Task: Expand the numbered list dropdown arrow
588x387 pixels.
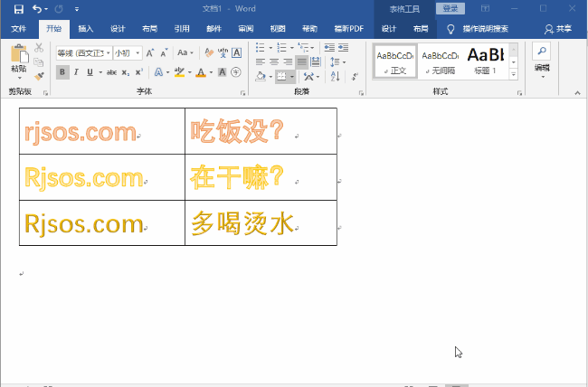Action: coord(292,48)
